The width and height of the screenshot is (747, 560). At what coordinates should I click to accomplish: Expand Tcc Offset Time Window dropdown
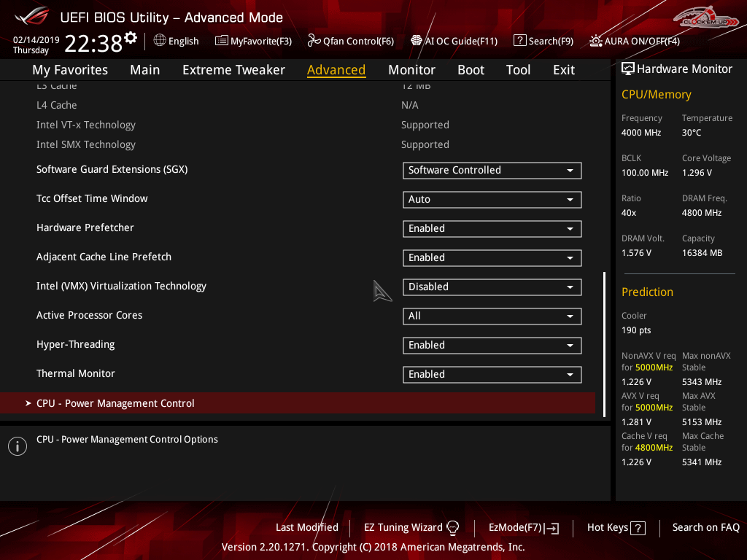pyautogui.click(x=492, y=200)
